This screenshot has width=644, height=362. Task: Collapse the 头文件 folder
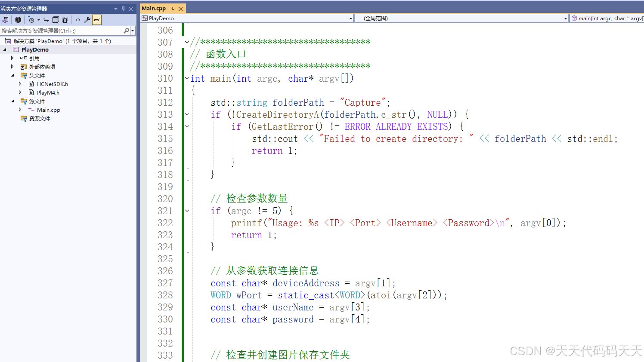point(12,75)
